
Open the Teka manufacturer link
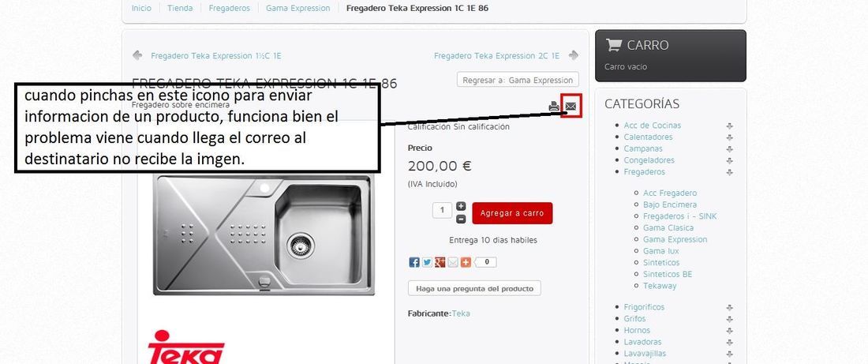[x=461, y=313]
